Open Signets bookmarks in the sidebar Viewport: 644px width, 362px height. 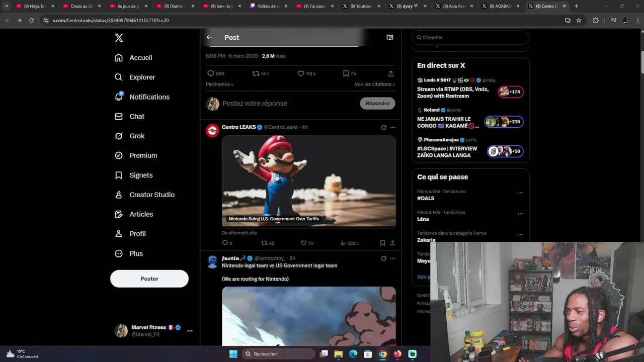tap(133, 175)
